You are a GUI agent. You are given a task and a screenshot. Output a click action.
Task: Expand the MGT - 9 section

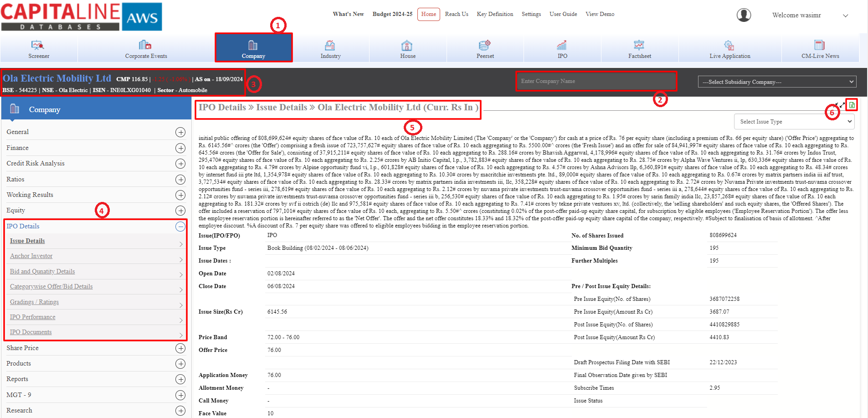point(180,395)
